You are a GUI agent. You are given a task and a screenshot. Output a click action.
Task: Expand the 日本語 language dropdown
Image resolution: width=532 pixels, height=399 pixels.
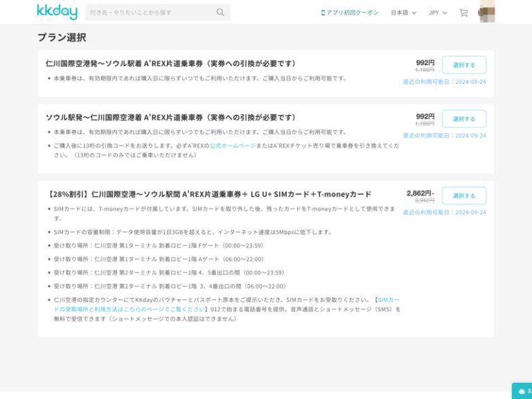(403, 12)
